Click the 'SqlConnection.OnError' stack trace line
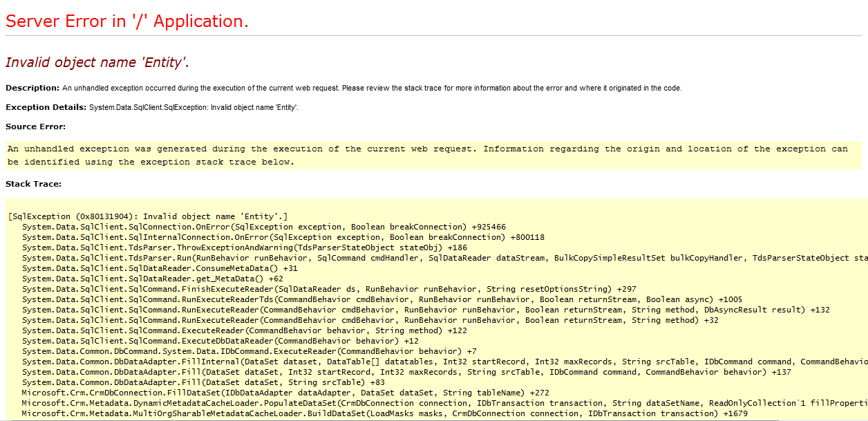 click(263, 227)
